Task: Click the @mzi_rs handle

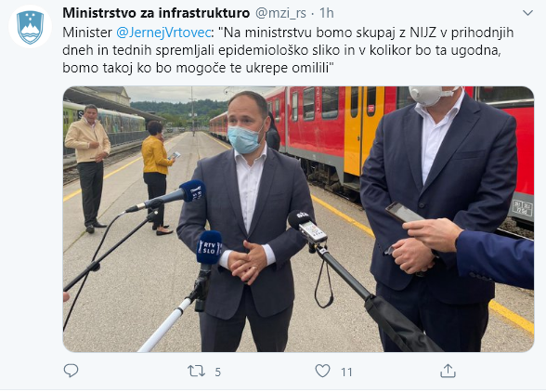Action: pyautogui.click(x=280, y=13)
